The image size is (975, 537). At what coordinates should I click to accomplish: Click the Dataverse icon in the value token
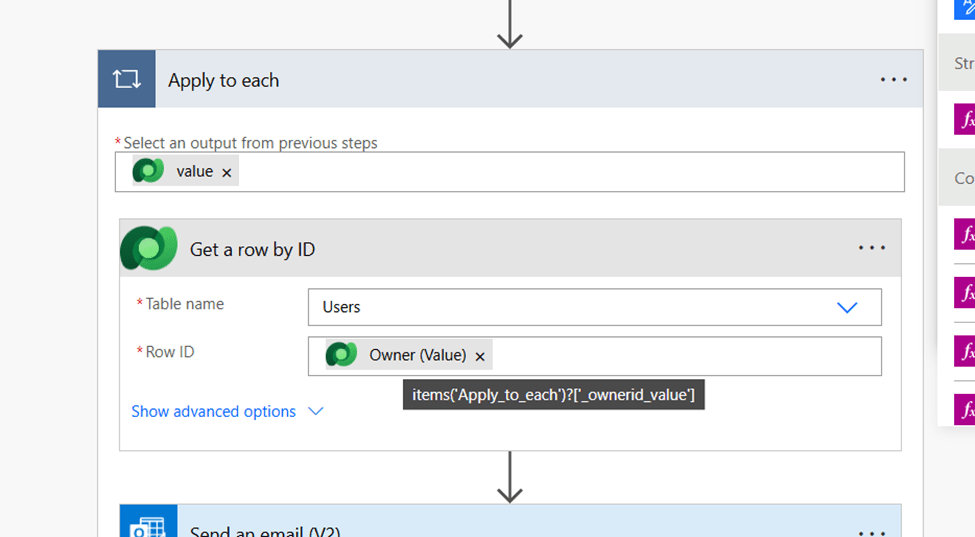[x=148, y=171]
